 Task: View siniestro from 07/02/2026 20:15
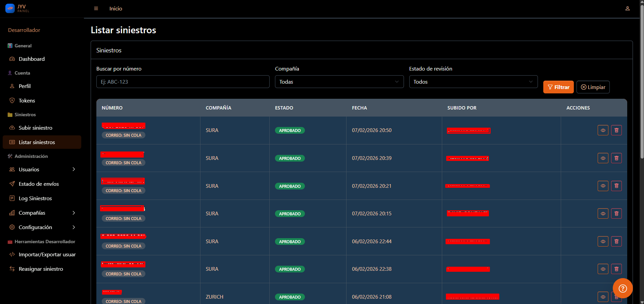[x=603, y=214]
